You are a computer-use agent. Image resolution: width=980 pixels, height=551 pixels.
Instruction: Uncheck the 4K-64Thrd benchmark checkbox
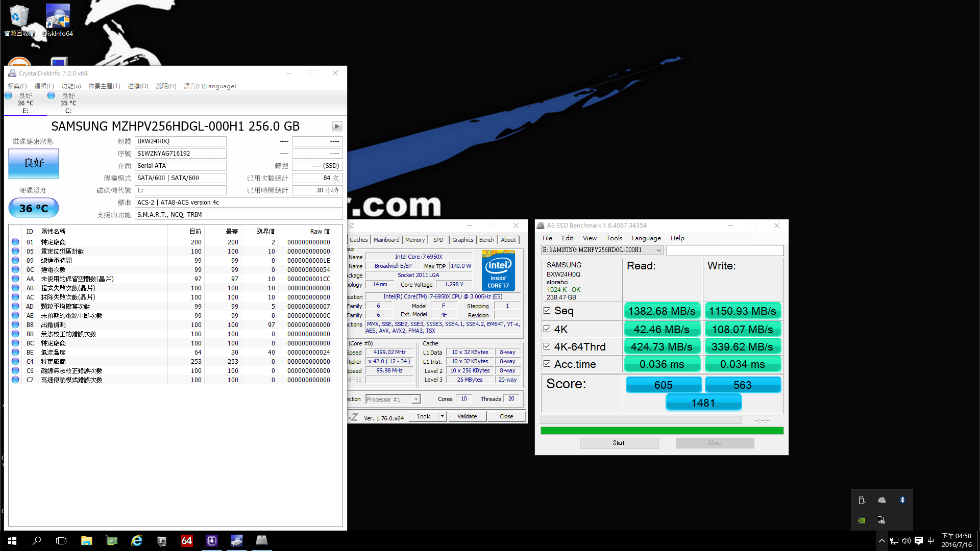pos(547,346)
